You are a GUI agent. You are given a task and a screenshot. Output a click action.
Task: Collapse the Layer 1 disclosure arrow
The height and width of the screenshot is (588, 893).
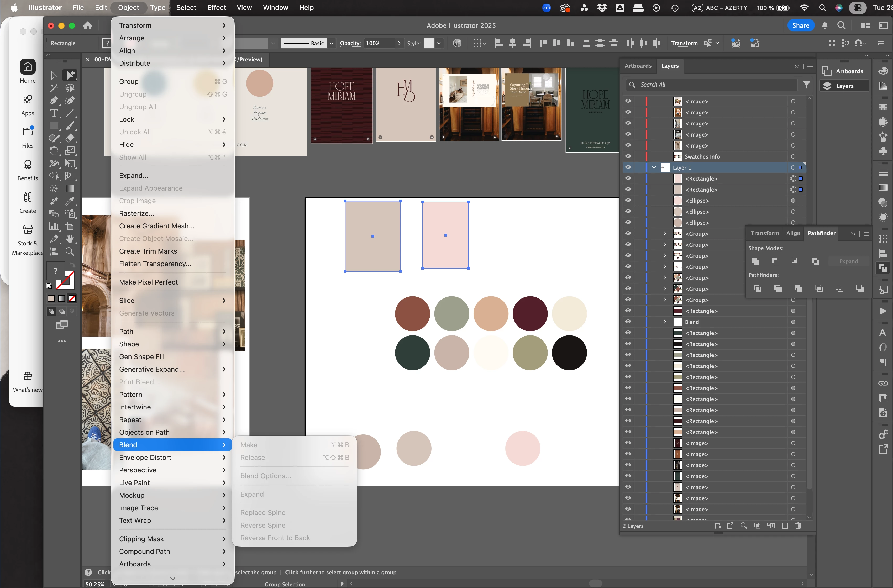coord(654,167)
